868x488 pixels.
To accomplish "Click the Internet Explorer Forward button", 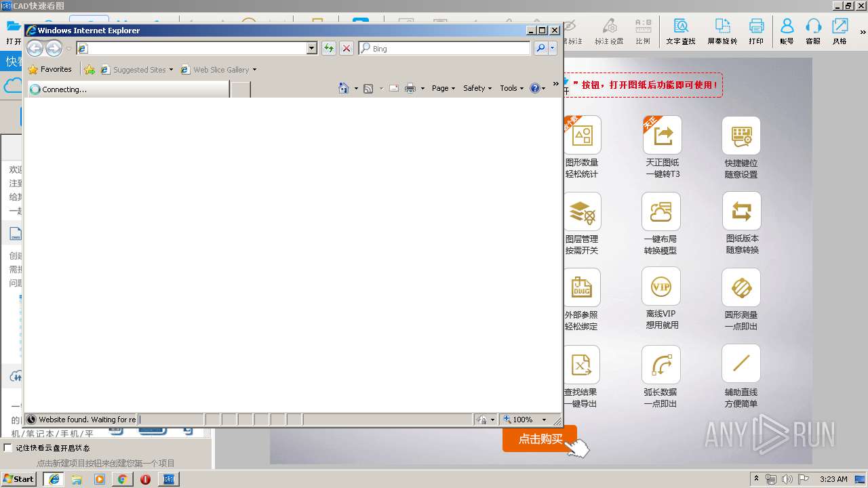I will [54, 48].
